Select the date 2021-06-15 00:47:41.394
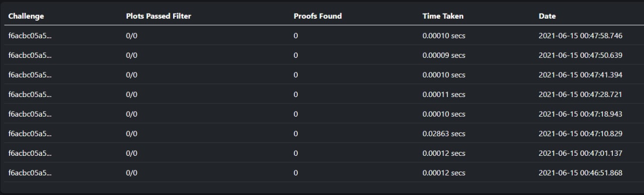644x195 pixels. pyautogui.click(x=580, y=75)
